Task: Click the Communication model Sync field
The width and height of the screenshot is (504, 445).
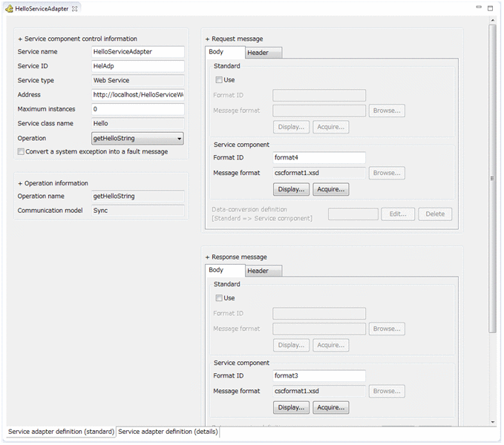Action: pos(138,211)
